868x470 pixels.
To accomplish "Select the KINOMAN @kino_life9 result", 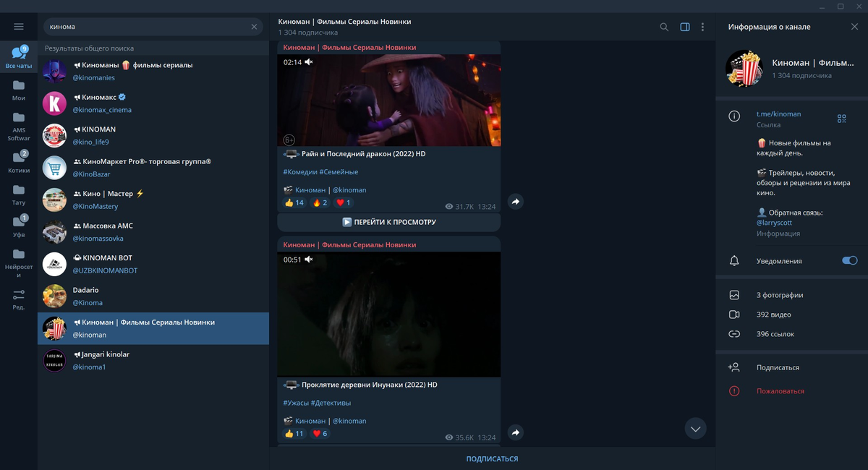I will point(153,135).
